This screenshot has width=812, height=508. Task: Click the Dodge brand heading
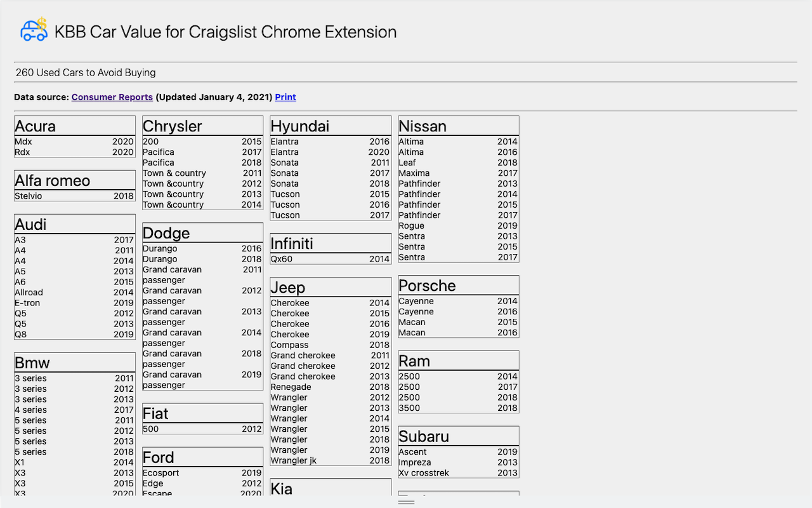coord(203,233)
